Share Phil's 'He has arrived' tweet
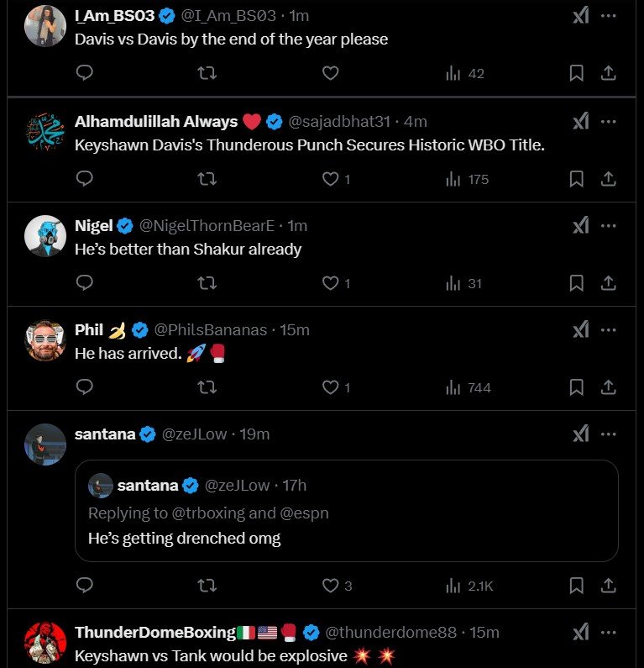The width and height of the screenshot is (644, 668). tap(608, 387)
